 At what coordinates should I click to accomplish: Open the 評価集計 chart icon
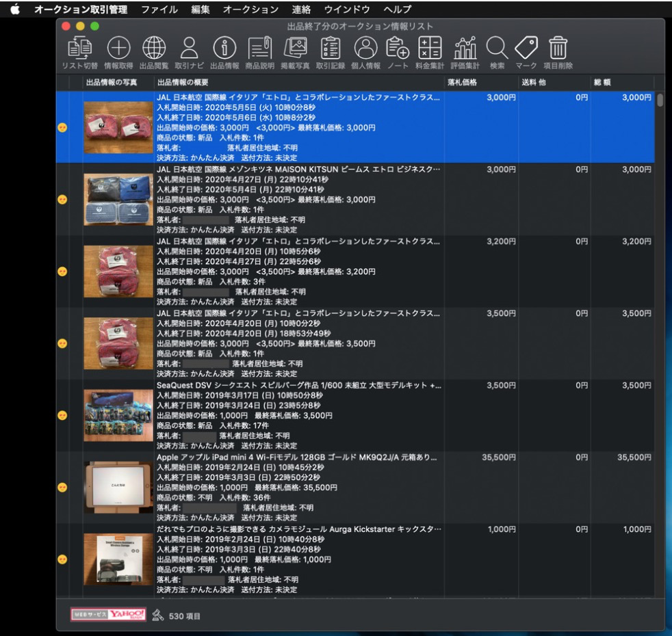pyautogui.click(x=465, y=48)
